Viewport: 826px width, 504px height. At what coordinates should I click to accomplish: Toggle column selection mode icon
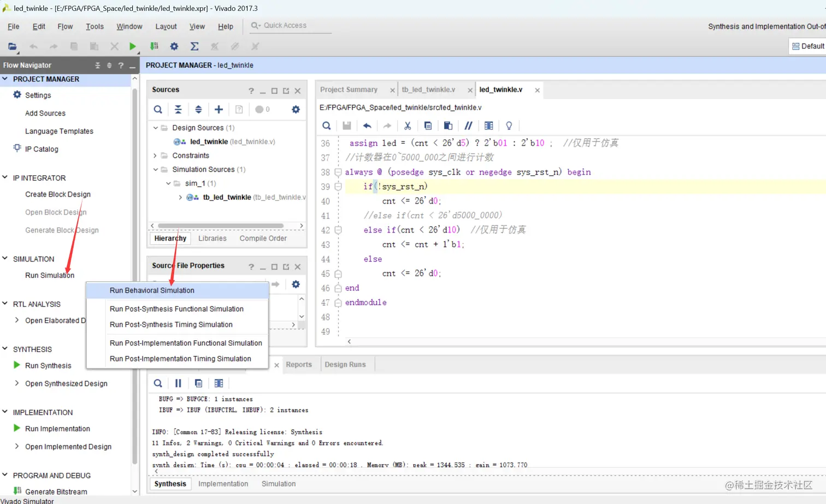point(488,126)
